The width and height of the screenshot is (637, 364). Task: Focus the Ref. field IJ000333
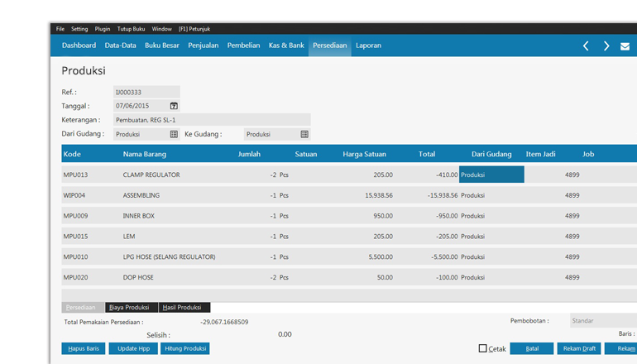146,92
